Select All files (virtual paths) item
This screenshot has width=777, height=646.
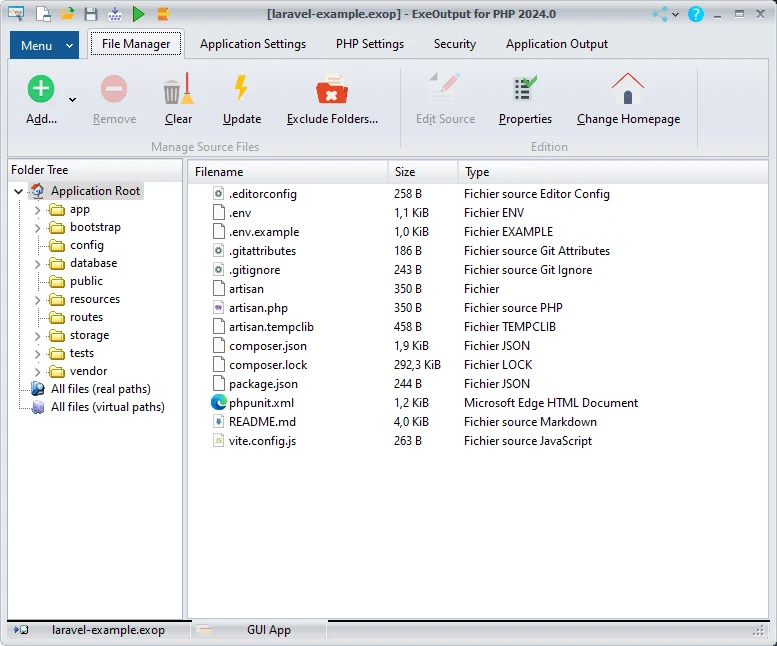click(107, 407)
